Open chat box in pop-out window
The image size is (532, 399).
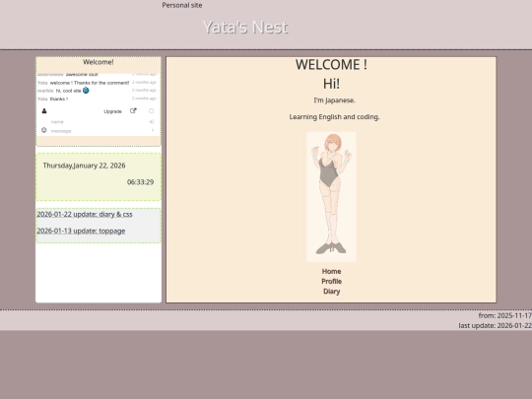pos(133,111)
